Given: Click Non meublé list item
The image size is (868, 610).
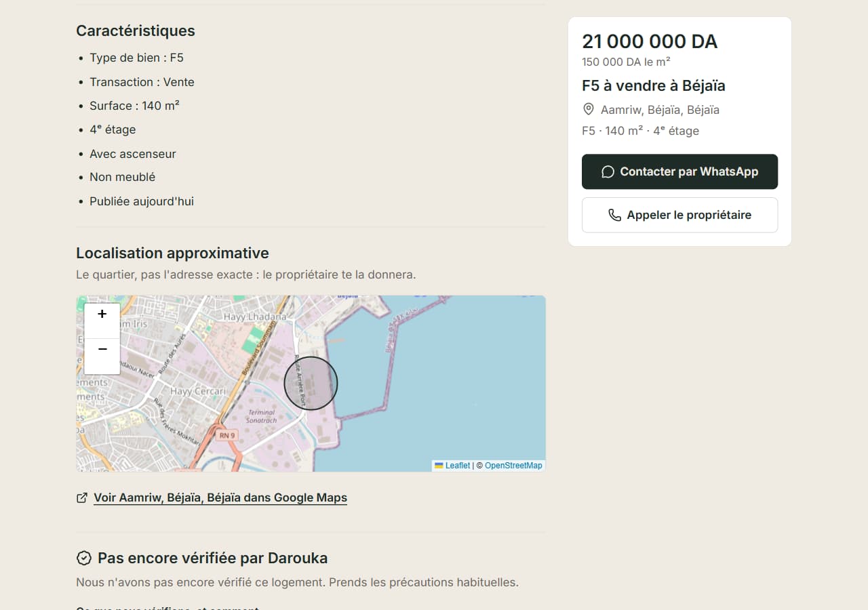Looking at the screenshot, I should click(122, 177).
